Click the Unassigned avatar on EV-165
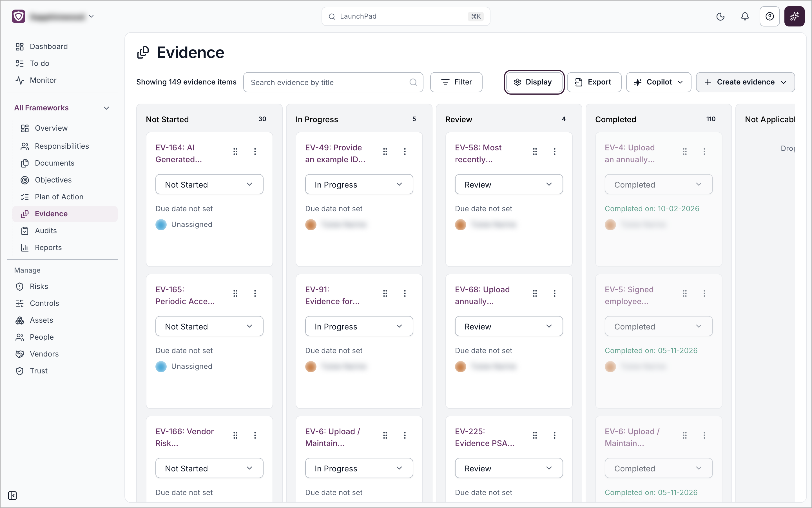This screenshot has width=812, height=508. click(x=161, y=366)
